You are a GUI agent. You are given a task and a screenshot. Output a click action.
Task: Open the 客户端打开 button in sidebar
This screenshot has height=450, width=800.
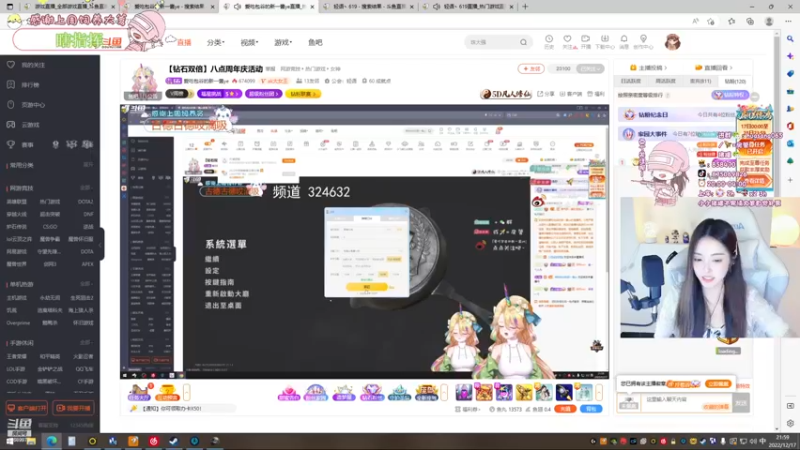27,408
